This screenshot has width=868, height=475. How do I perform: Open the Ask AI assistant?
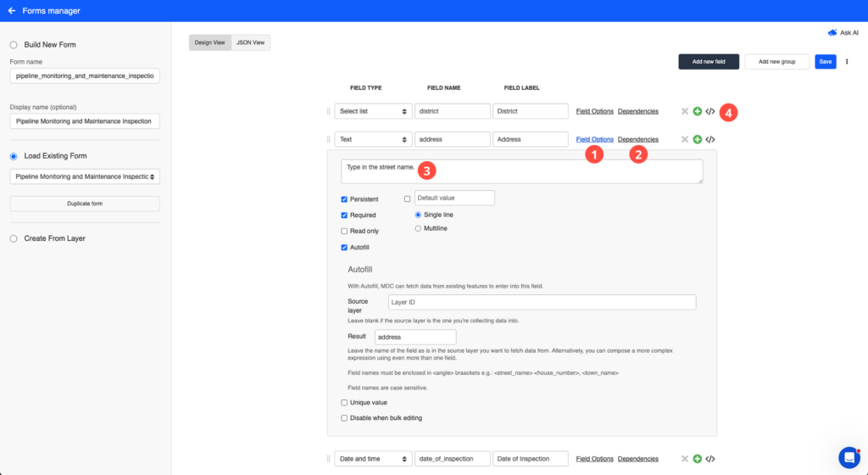pos(843,33)
